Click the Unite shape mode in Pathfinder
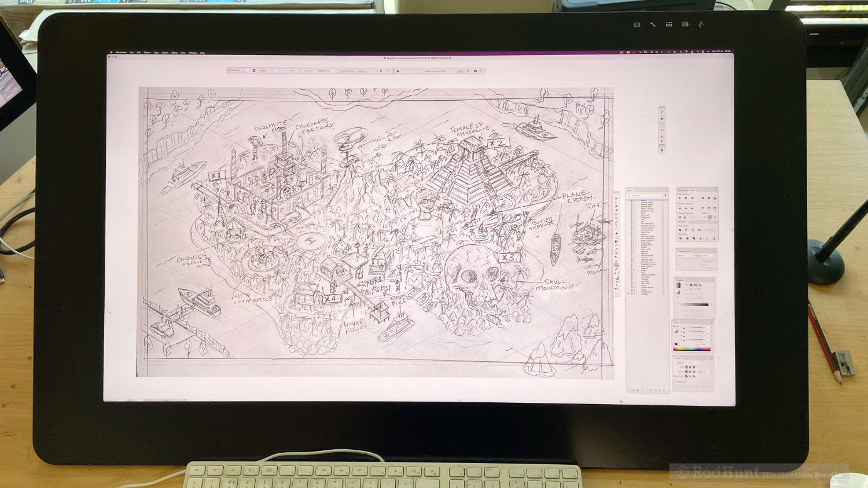 tap(680, 230)
